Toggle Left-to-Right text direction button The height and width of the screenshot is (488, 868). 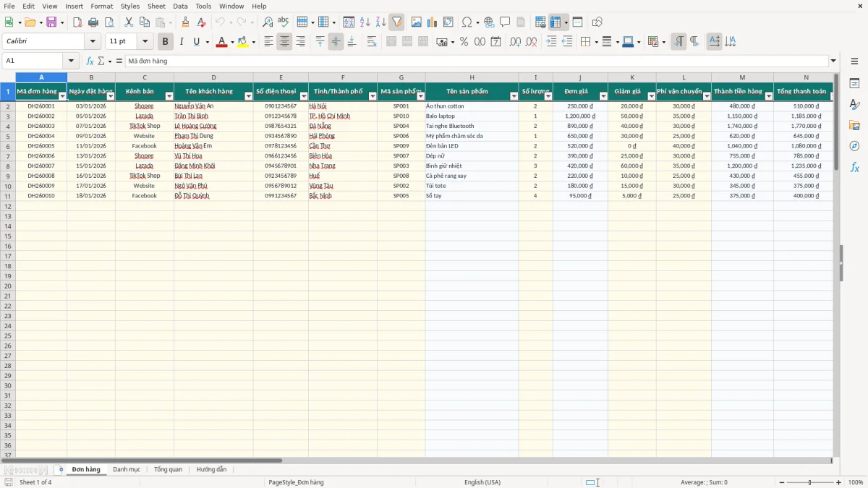click(x=678, y=42)
